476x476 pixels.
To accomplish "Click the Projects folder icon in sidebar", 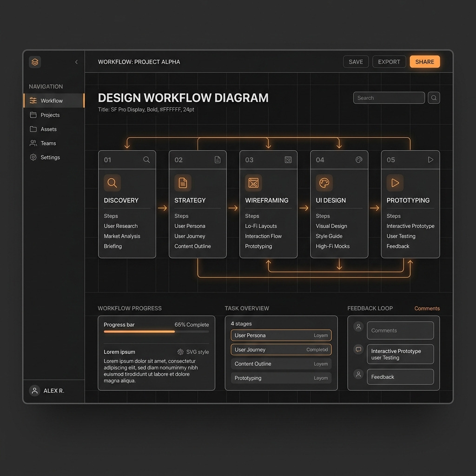I will pyautogui.click(x=33, y=115).
